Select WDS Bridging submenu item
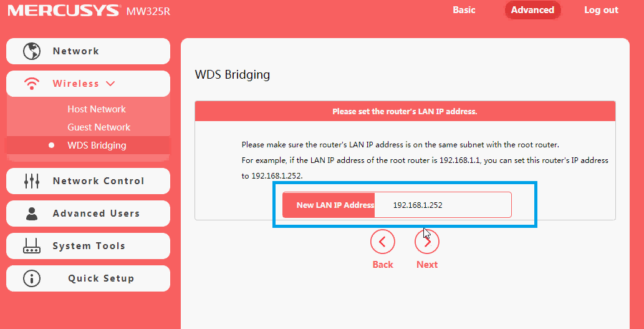Screen dimensions: 644x329 pyautogui.click(x=97, y=145)
